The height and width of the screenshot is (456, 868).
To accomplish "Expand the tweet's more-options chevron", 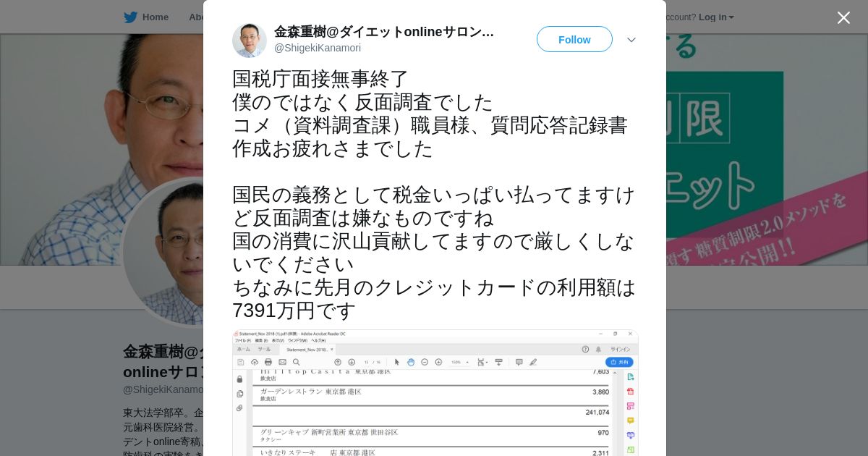I will 631,40.
